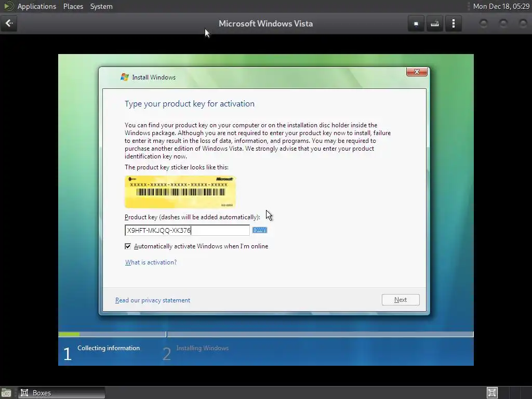This screenshot has height=399, width=532.
Task: Close the Install Windows dialog
Action: [417, 72]
